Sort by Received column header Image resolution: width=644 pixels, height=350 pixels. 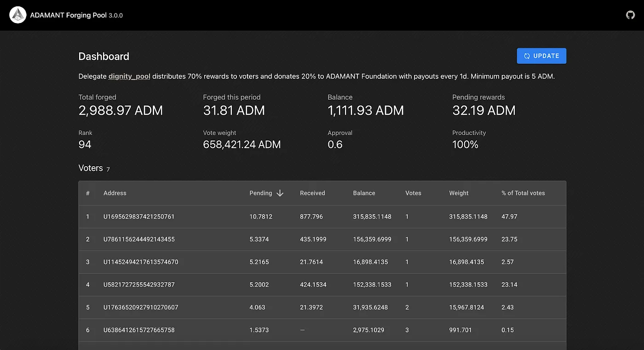tap(312, 193)
